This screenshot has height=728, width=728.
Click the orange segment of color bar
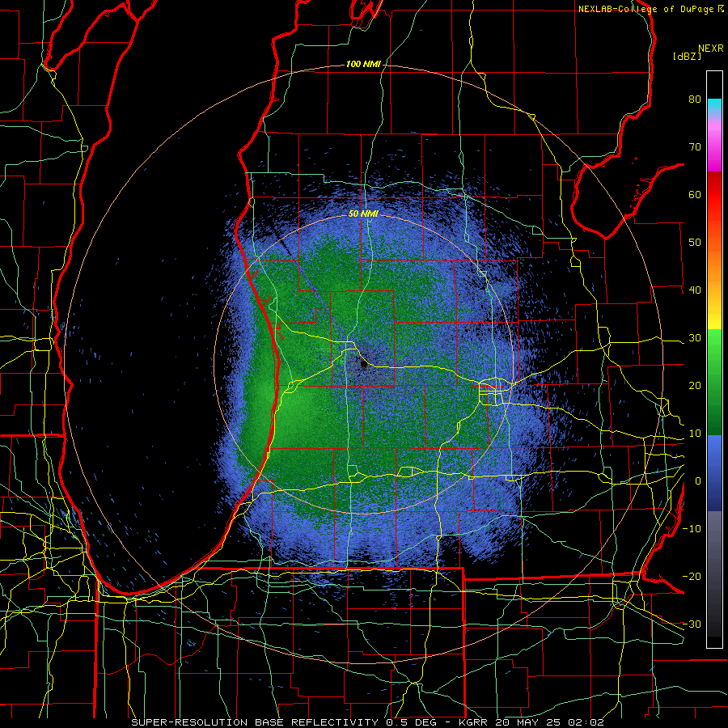tap(714, 265)
